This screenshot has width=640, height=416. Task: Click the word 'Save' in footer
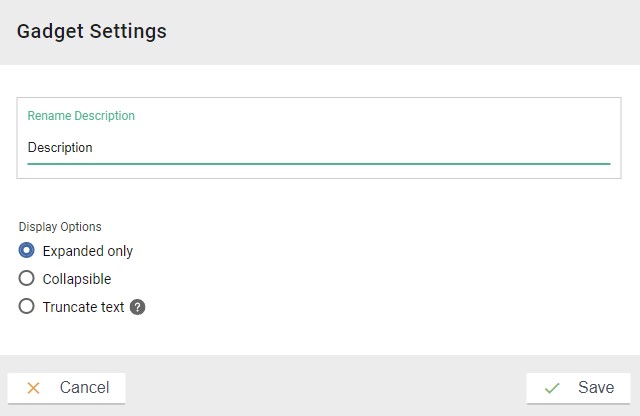pyautogui.click(x=596, y=388)
